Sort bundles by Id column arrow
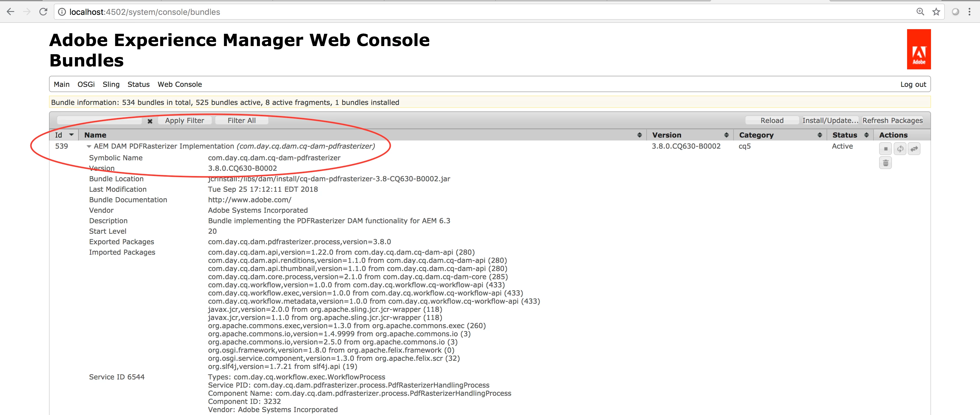This screenshot has height=415, width=980. coord(71,135)
